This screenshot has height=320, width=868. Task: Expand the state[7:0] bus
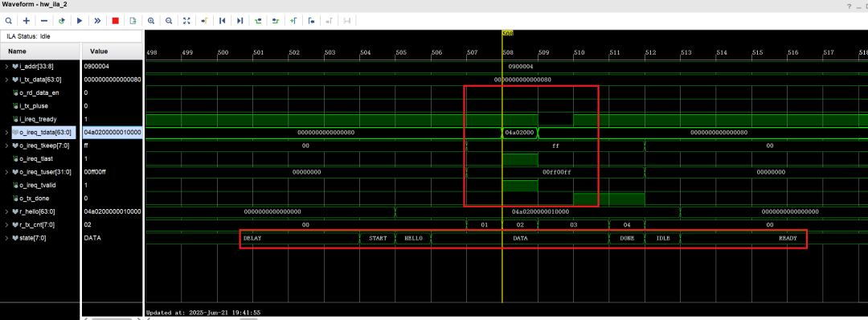pos(6,238)
